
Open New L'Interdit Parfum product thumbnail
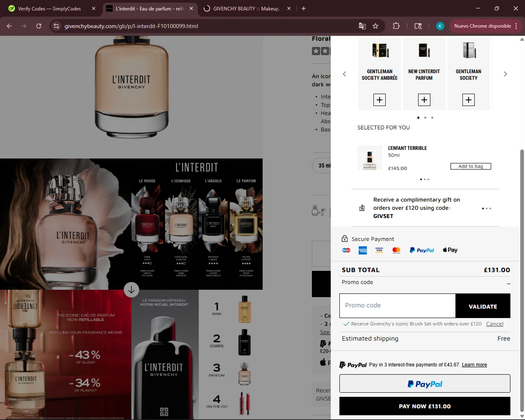point(424,50)
